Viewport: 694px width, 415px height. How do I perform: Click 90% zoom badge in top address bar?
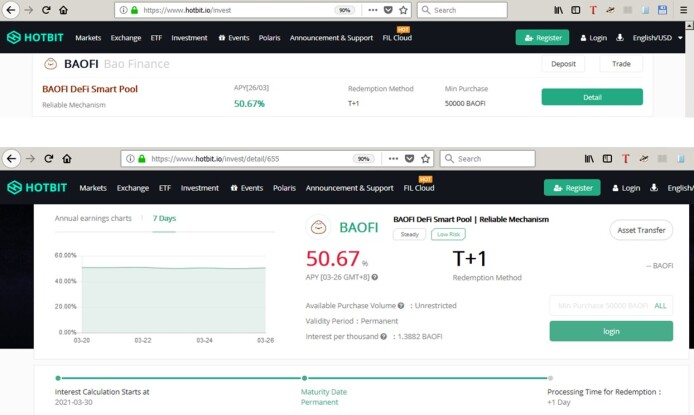344,10
